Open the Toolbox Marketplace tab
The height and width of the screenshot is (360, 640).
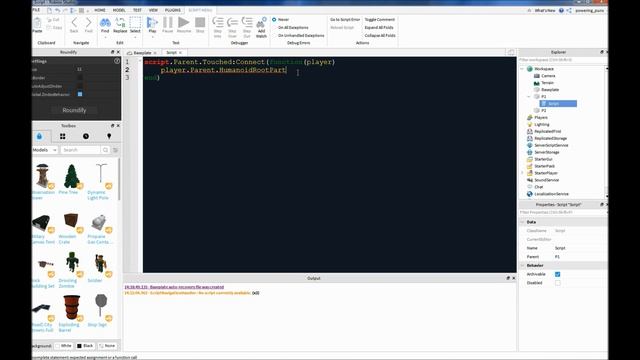(x=39, y=136)
